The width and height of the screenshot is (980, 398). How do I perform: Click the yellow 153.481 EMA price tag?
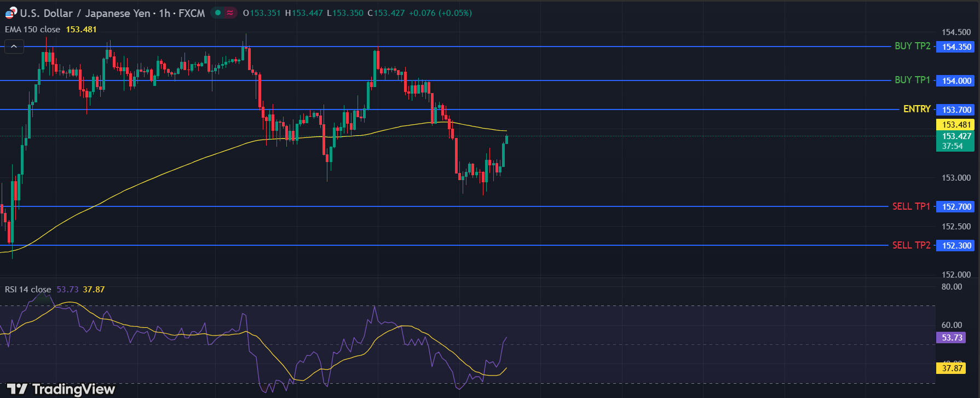pyautogui.click(x=956, y=125)
